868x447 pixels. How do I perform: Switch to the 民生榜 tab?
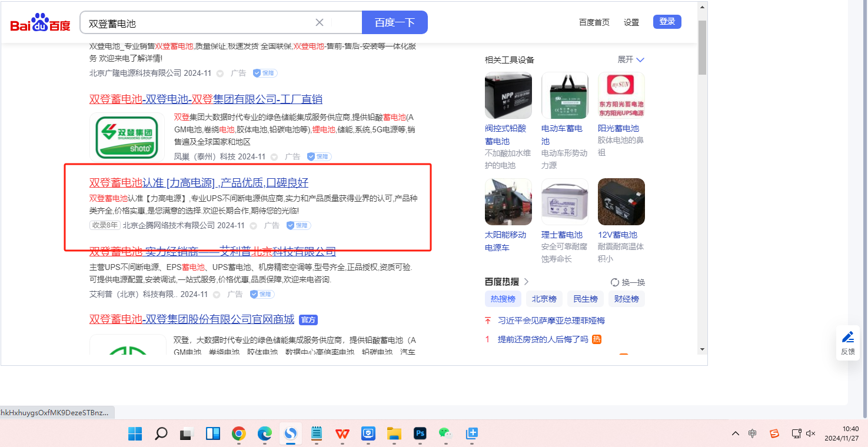pos(585,299)
